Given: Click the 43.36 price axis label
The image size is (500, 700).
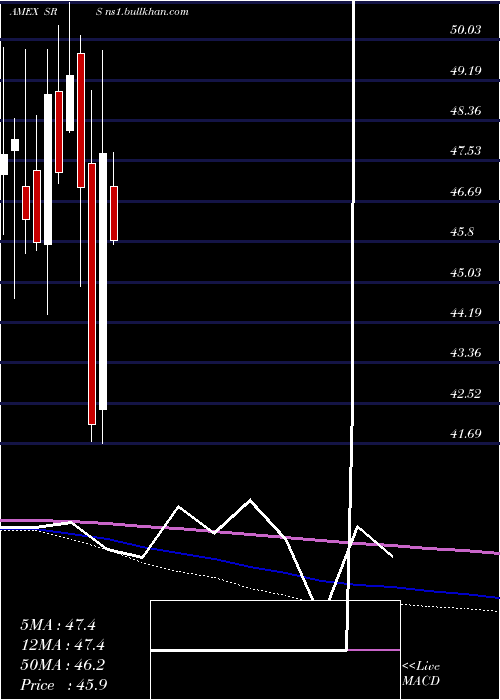Looking at the screenshot, I should click(x=466, y=353).
